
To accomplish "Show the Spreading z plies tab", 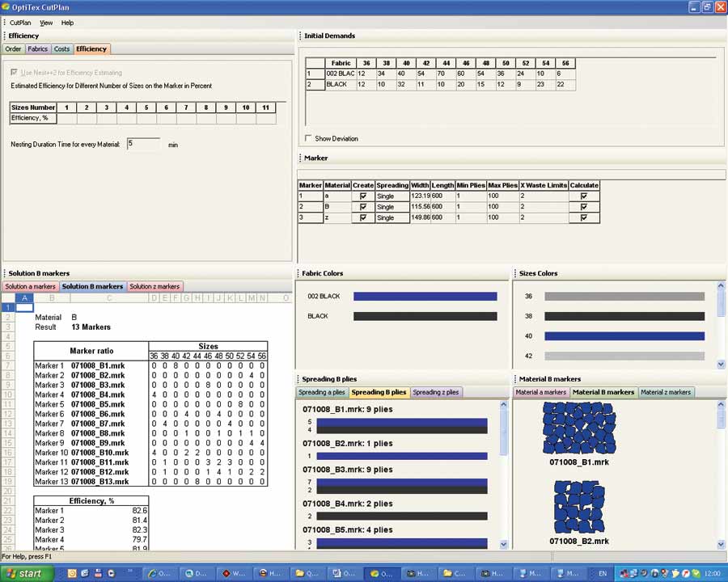I will (x=435, y=393).
